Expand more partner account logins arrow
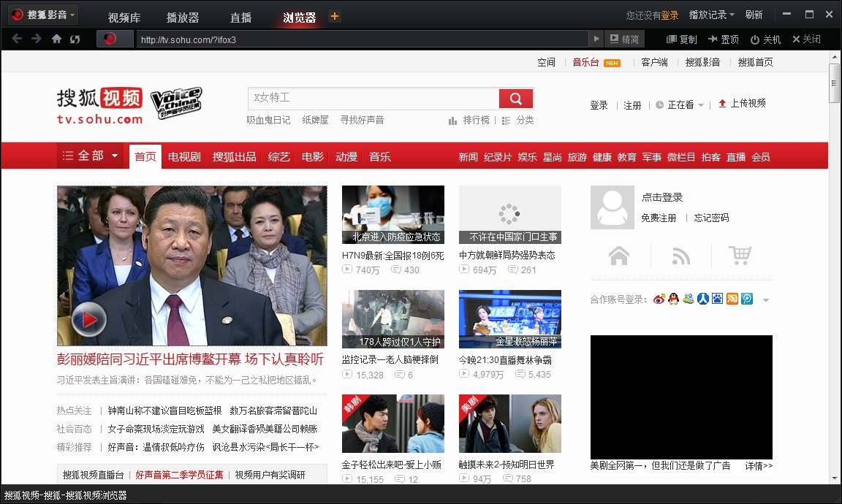This screenshot has height=504, width=842. point(766,300)
